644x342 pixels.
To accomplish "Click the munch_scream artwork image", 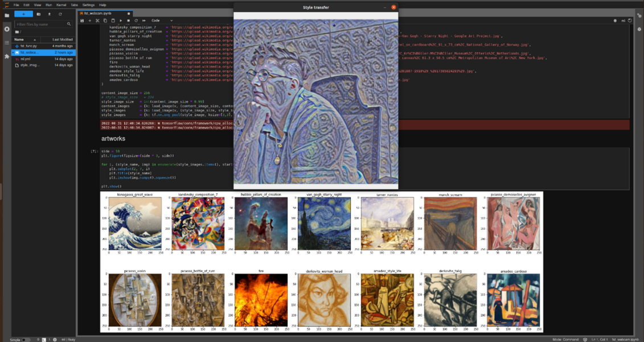I will tap(450, 223).
